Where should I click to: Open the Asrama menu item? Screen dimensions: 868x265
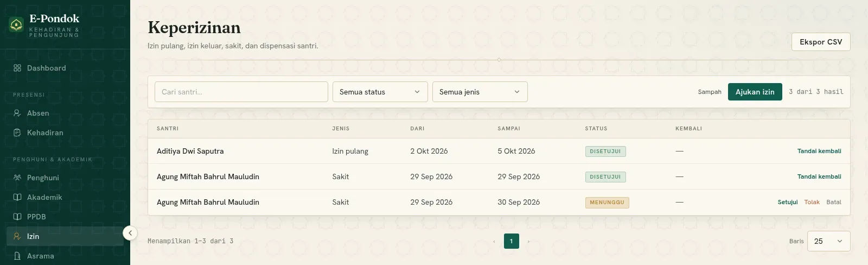click(x=65, y=256)
